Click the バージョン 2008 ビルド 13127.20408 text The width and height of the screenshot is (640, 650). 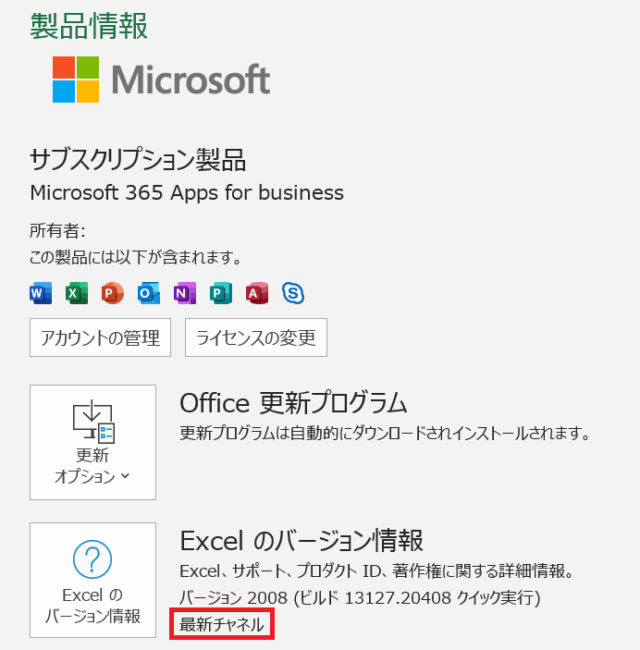pos(360,598)
